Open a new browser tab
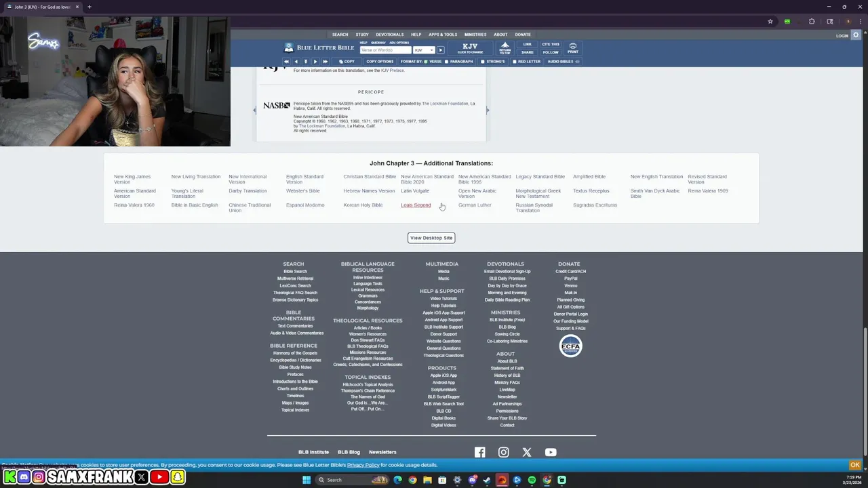 [x=89, y=7]
